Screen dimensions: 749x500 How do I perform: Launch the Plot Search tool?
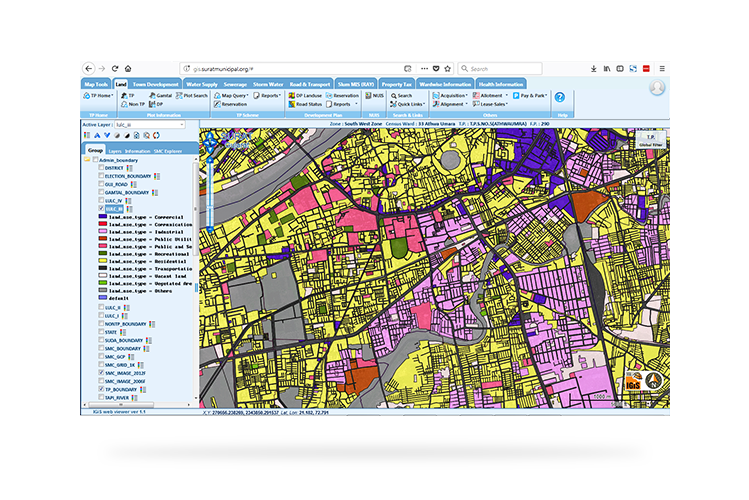tap(192, 96)
